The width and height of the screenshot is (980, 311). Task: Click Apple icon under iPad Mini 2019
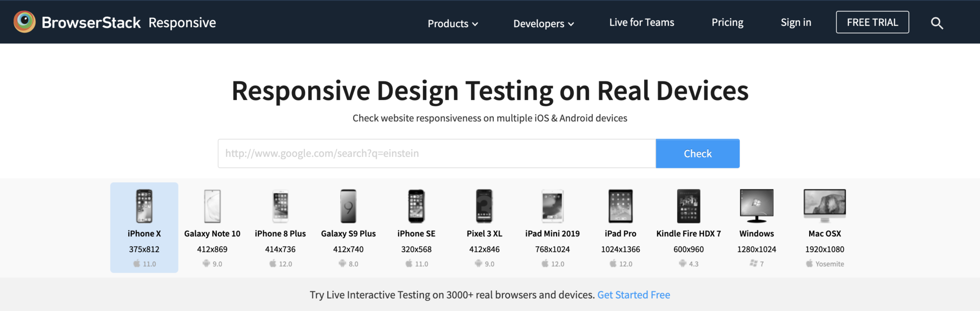coord(545,264)
